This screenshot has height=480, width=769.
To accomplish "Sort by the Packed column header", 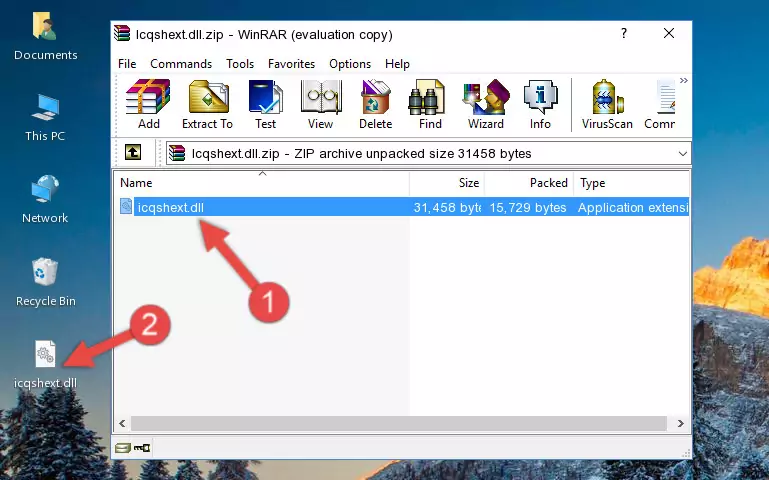I will pos(529,183).
